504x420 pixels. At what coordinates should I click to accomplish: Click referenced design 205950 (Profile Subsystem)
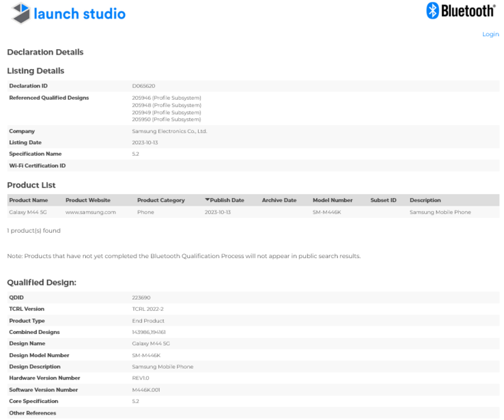pyautogui.click(x=166, y=120)
